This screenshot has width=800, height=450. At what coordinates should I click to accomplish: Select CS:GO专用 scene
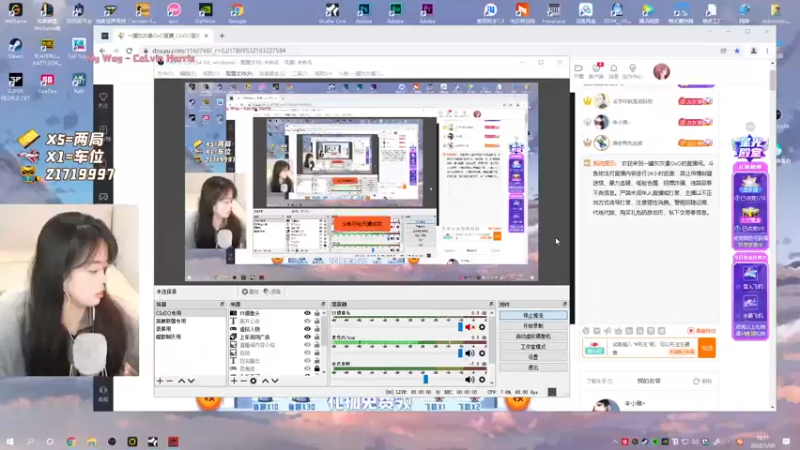pos(189,313)
